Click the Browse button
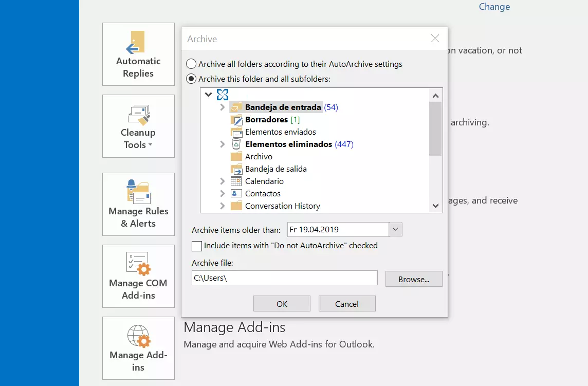The image size is (588, 386). click(413, 279)
